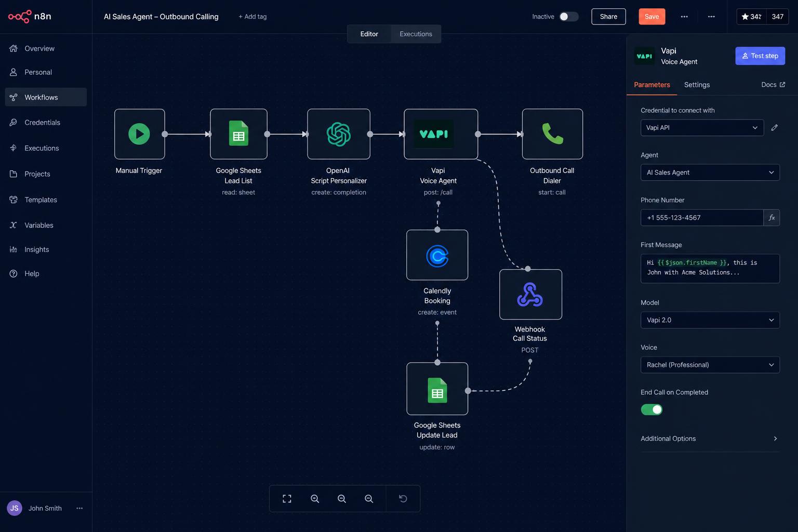This screenshot has height=532, width=798.
Task: Turn off End Call on Completed
Action: (651, 410)
